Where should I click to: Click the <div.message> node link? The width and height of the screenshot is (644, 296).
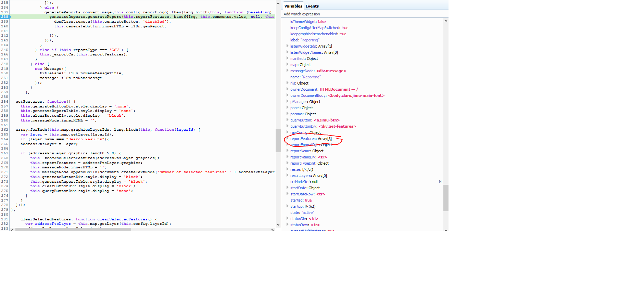[331, 71]
